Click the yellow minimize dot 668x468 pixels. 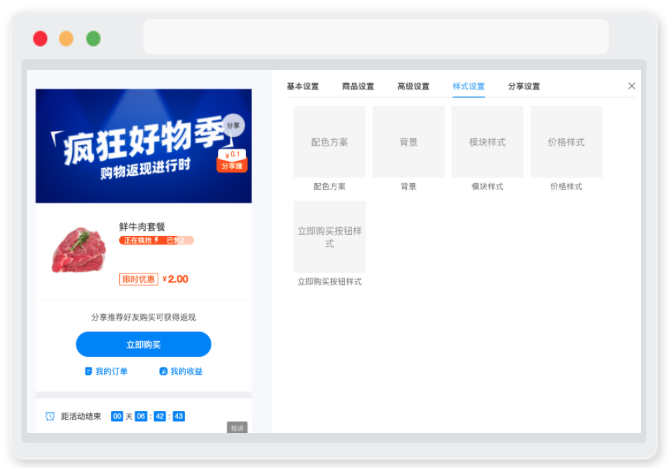click(x=66, y=39)
